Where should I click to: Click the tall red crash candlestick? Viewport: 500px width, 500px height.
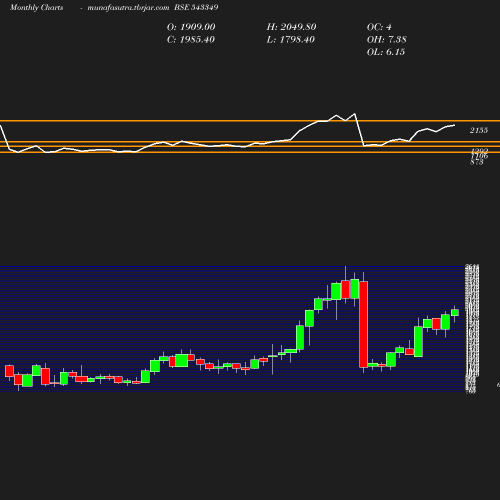364,324
